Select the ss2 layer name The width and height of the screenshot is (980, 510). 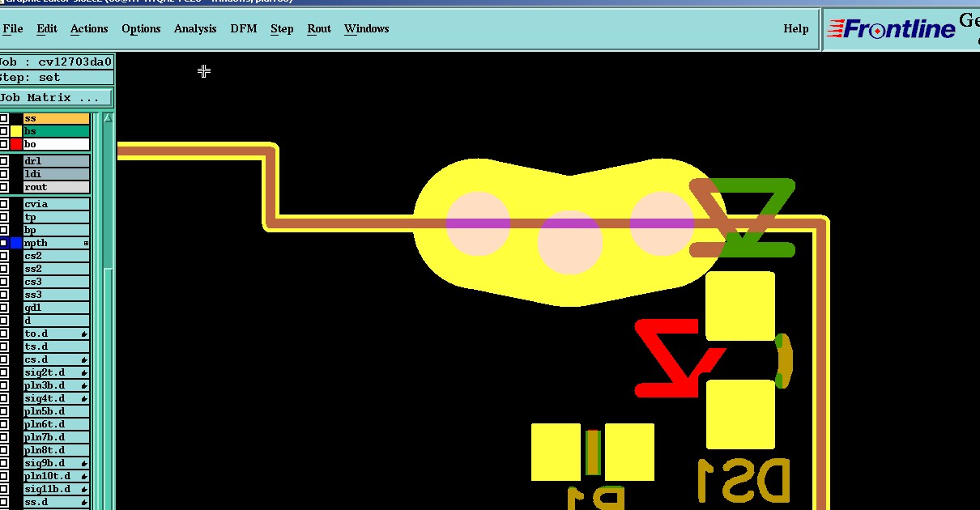pyautogui.click(x=56, y=269)
